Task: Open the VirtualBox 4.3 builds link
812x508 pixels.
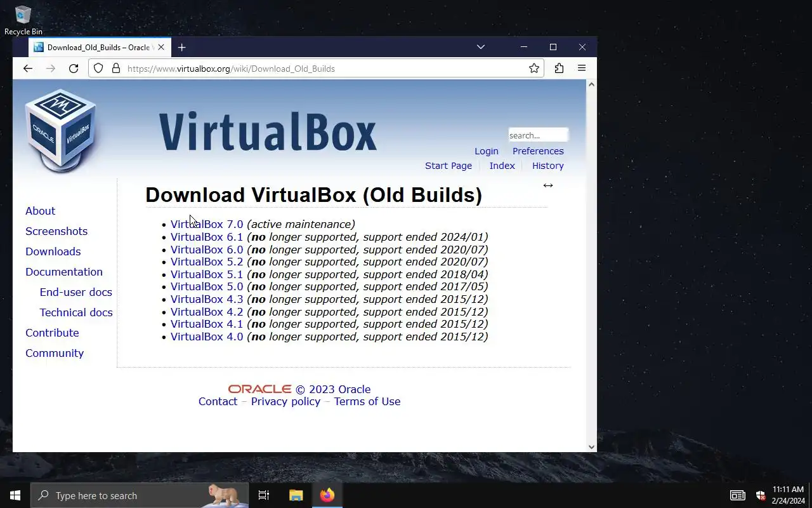Action: (207, 299)
